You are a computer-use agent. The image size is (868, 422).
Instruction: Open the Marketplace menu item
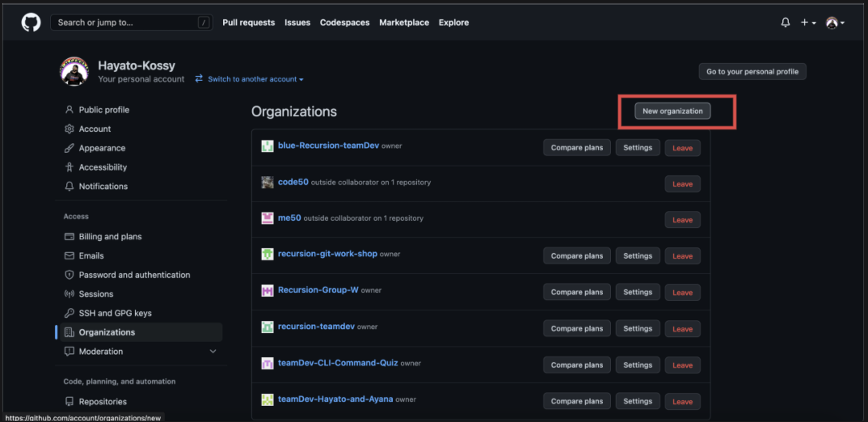404,23
